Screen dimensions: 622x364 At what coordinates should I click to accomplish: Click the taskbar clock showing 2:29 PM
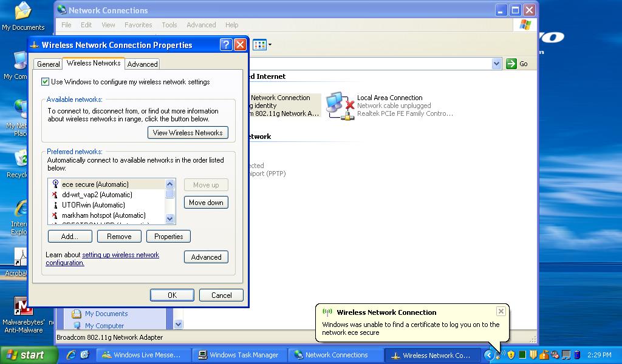click(600, 355)
